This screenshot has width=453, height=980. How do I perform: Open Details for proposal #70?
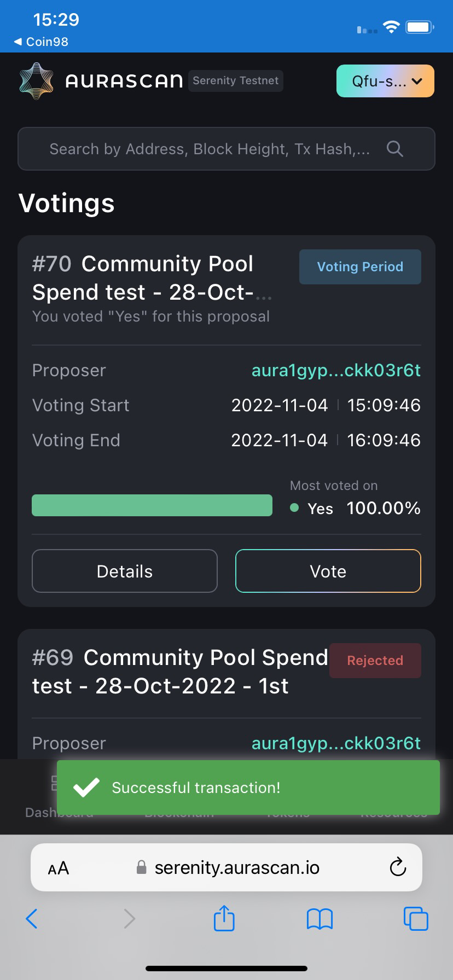click(125, 571)
